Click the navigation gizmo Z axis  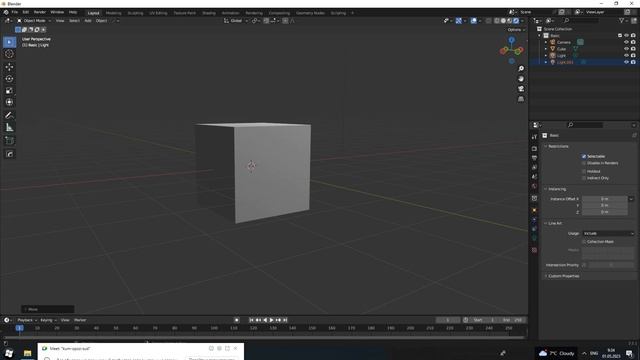click(x=511, y=40)
